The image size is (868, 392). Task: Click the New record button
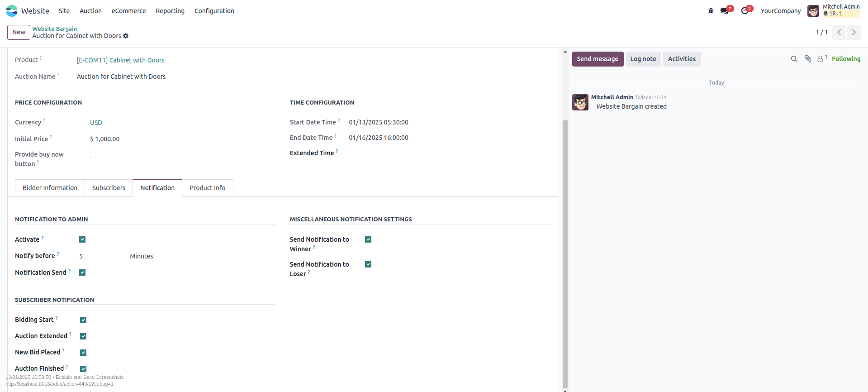(19, 32)
